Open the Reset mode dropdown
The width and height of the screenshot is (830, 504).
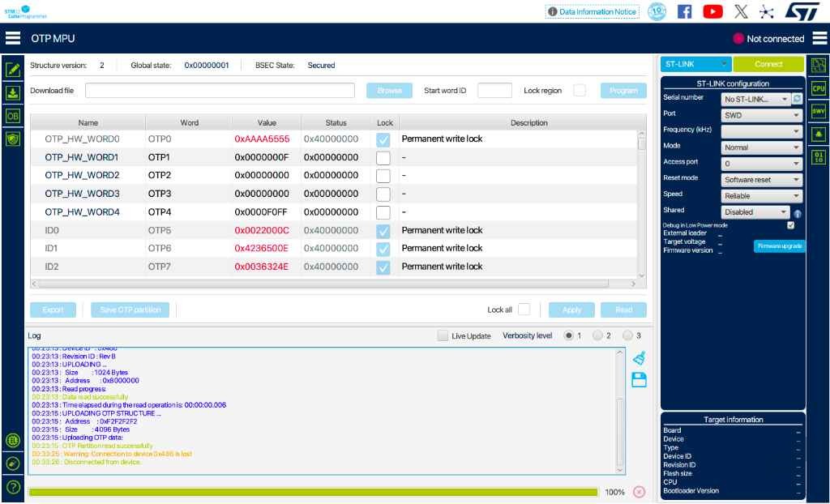[761, 180]
